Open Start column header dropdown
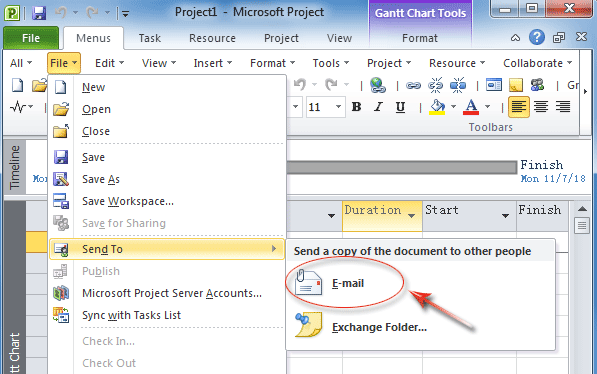Screen dimensions: 597x374 (505, 216)
